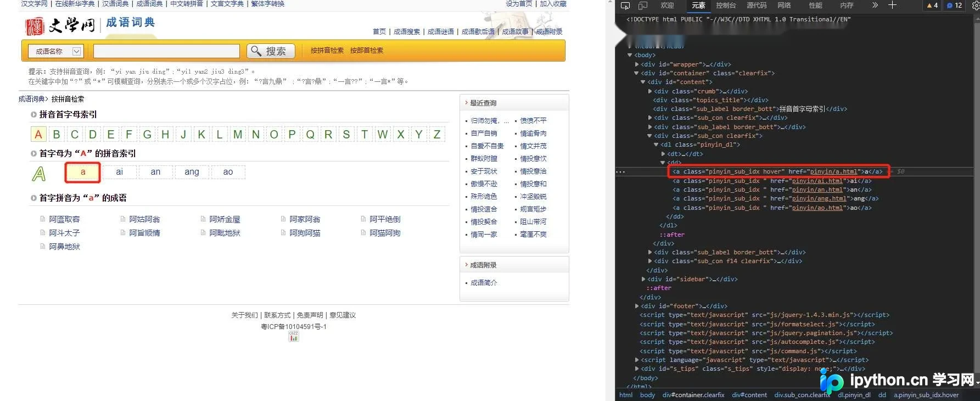This screenshot has height=401, width=980.
Task: Open 成语简介 under 成语附录
Action: (484, 283)
